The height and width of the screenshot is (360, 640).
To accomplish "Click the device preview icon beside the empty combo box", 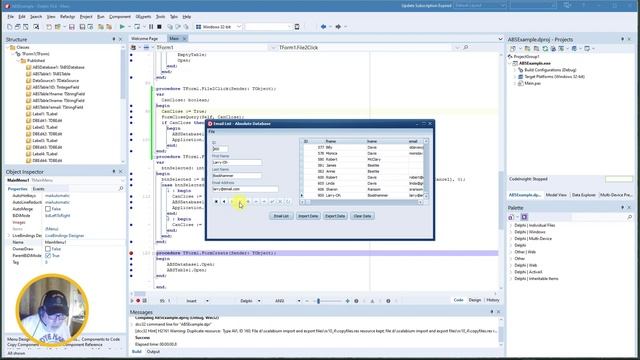I will [x=297, y=27].
